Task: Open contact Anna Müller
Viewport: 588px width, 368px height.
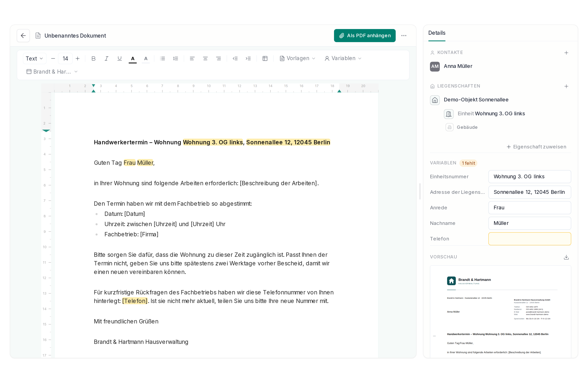Action: coord(458,66)
